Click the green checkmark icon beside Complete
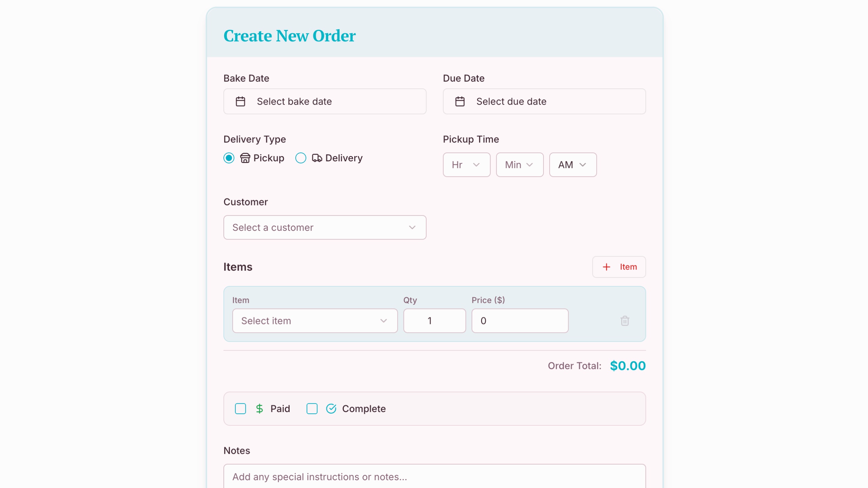Screen dimensions: 868x488 coord(331,408)
